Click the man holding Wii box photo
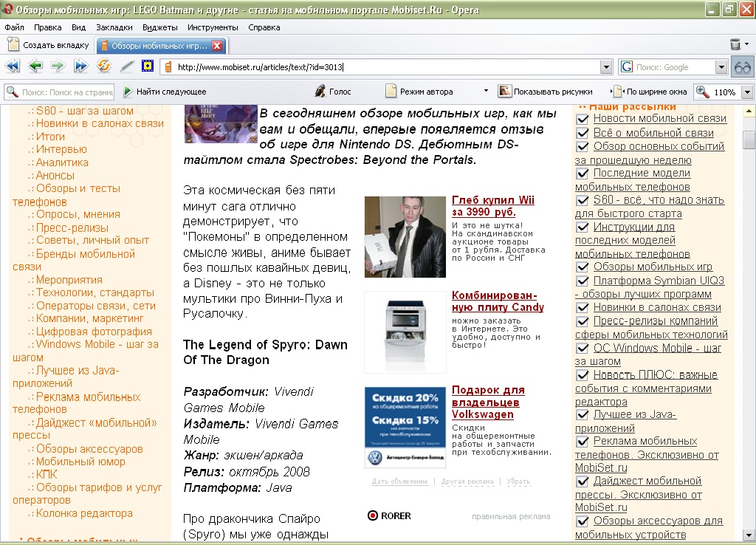The width and height of the screenshot is (756, 545). coord(405,237)
